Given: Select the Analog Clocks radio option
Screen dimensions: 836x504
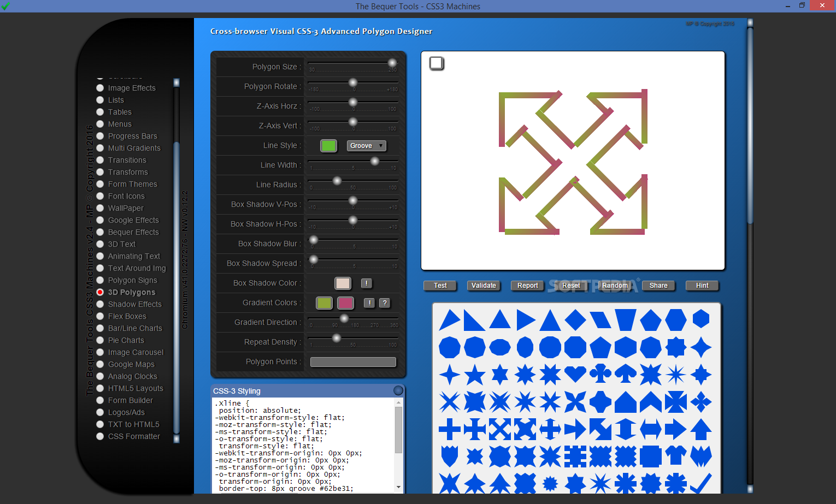Looking at the screenshot, I should 100,376.
